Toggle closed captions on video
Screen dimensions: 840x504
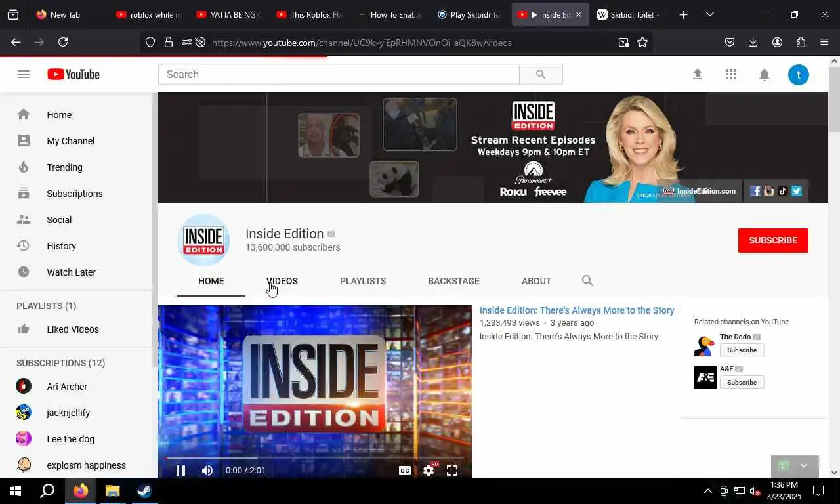pyautogui.click(x=405, y=470)
